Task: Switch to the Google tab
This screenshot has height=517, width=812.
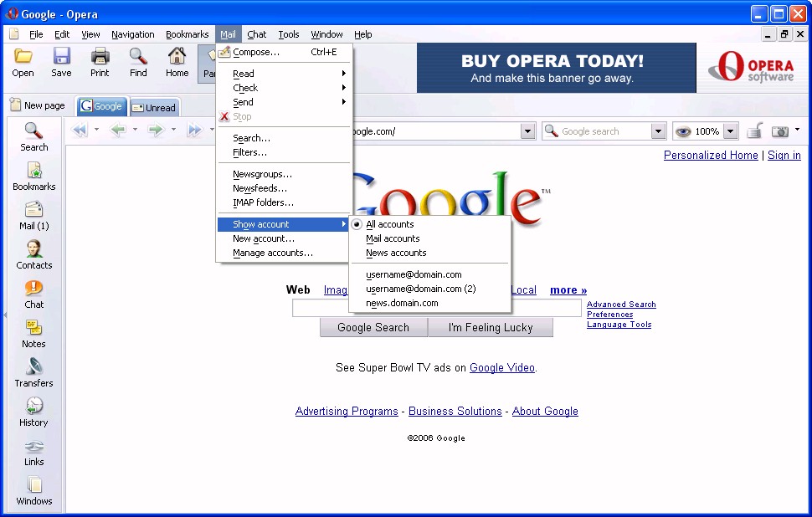Action: [x=101, y=106]
